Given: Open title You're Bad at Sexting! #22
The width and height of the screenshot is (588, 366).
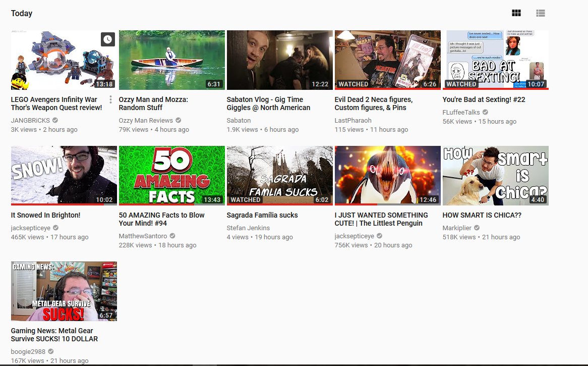Looking at the screenshot, I should point(484,99).
